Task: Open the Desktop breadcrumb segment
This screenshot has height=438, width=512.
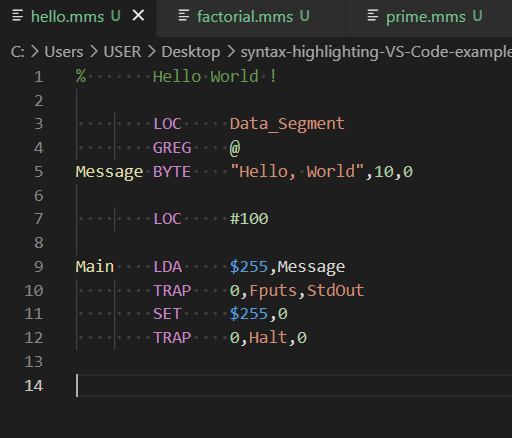Action: click(191, 52)
